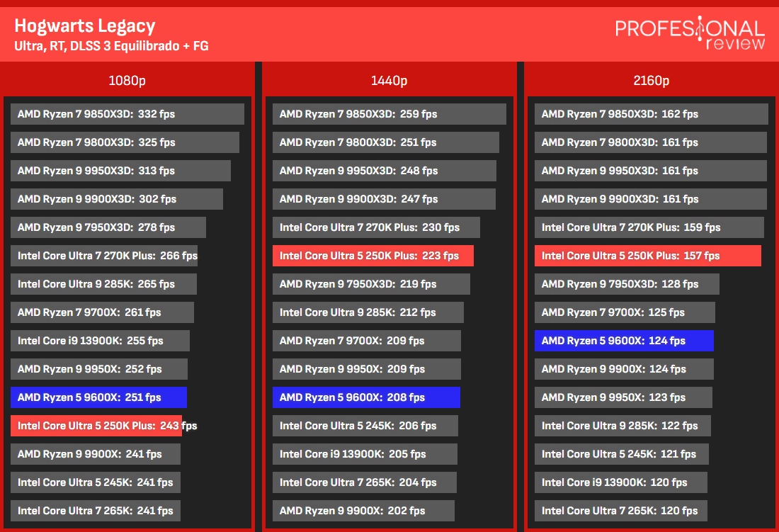Image resolution: width=779 pixels, height=532 pixels.
Task: Click 'Intel Core Ultra 7 270K Plus: 159 fps'
Action: tap(649, 227)
